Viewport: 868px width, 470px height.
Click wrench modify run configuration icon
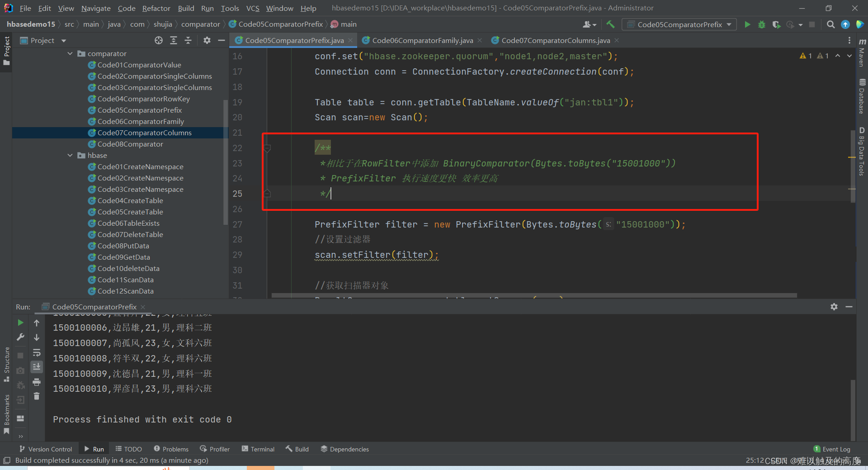pos(20,337)
